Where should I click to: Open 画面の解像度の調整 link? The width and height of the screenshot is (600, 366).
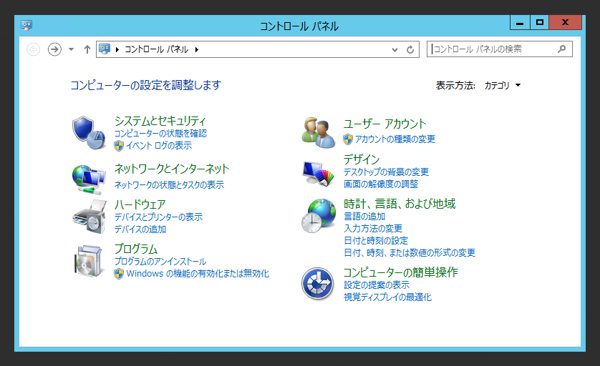click(x=381, y=184)
